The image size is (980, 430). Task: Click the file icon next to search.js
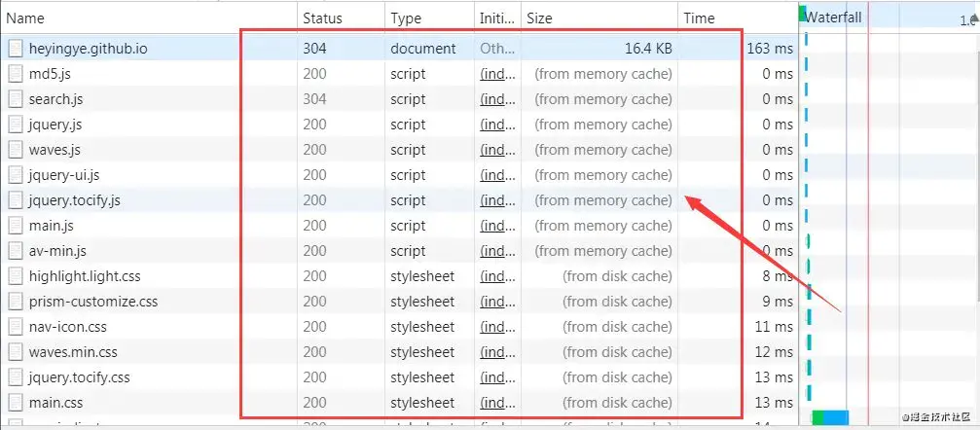(16, 99)
